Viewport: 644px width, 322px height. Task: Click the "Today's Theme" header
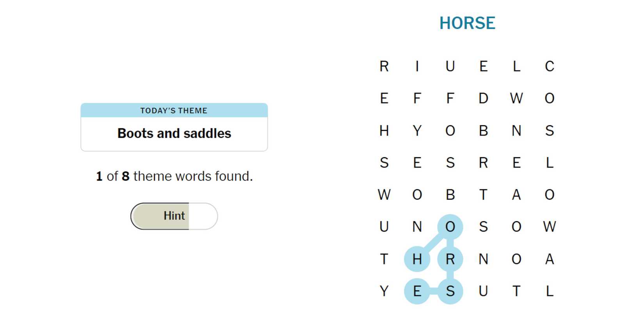pos(174,110)
